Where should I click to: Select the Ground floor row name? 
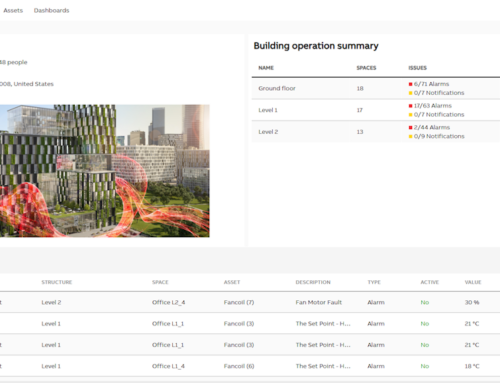coord(277,88)
